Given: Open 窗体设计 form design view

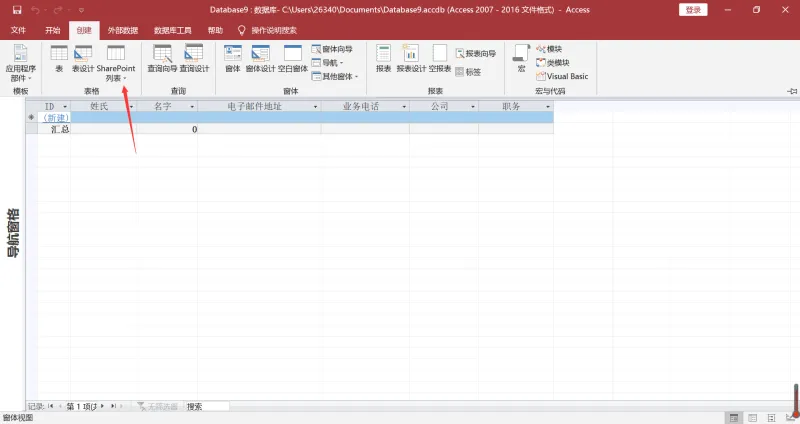Looking at the screenshot, I should click(260, 59).
